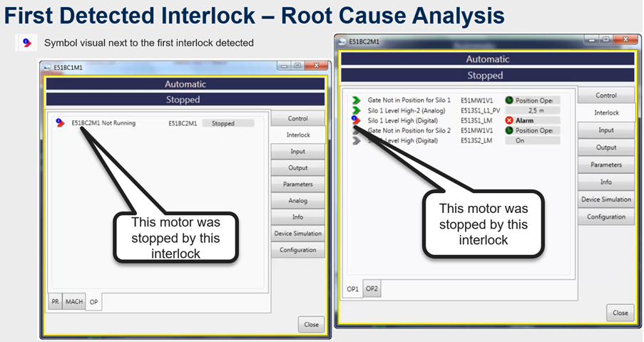Open Parameters tab in E51BC1M1 window
644x342 pixels.
(x=298, y=184)
